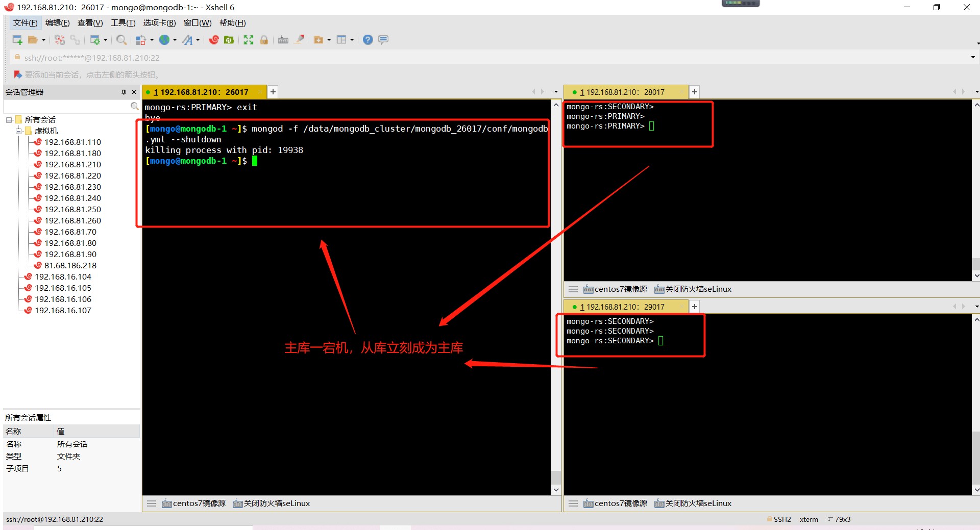Open the address bar dropdown arrow
The height and width of the screenshot is (530, 980).
(972, 58)
